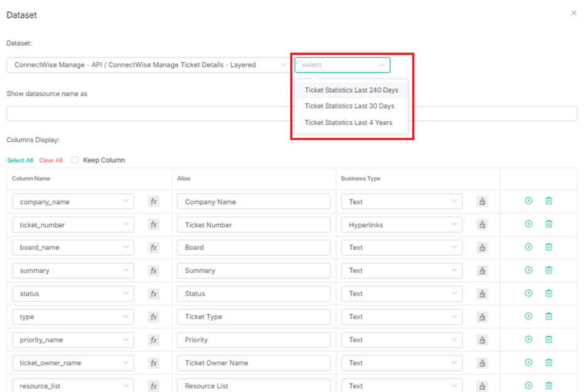Pick Ticket Statistics Last 4 Years option
584x392 pixels.
[x=348, y=123]
